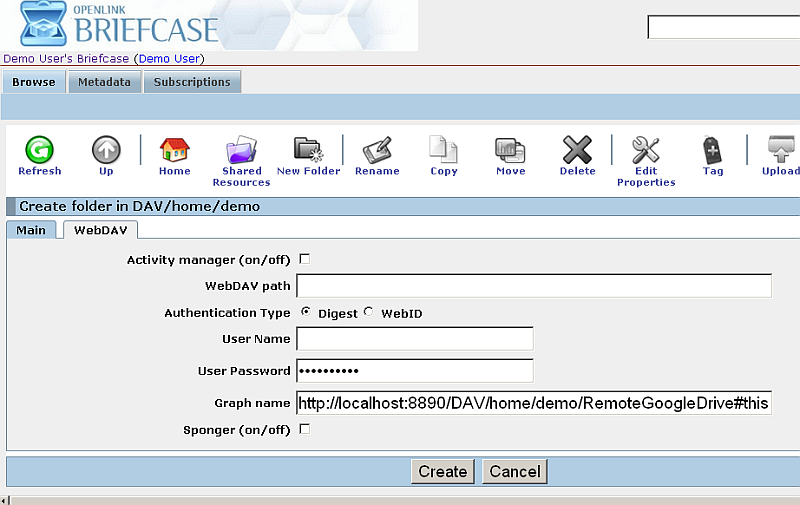Click the green Refresh icon

tap(39, 151)
